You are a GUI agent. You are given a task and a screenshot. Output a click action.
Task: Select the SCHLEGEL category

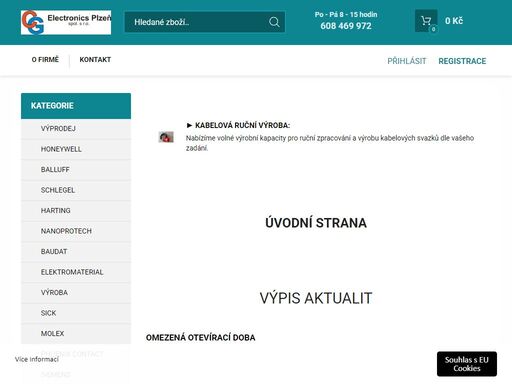pyautogui.click(x=76, y=190)
